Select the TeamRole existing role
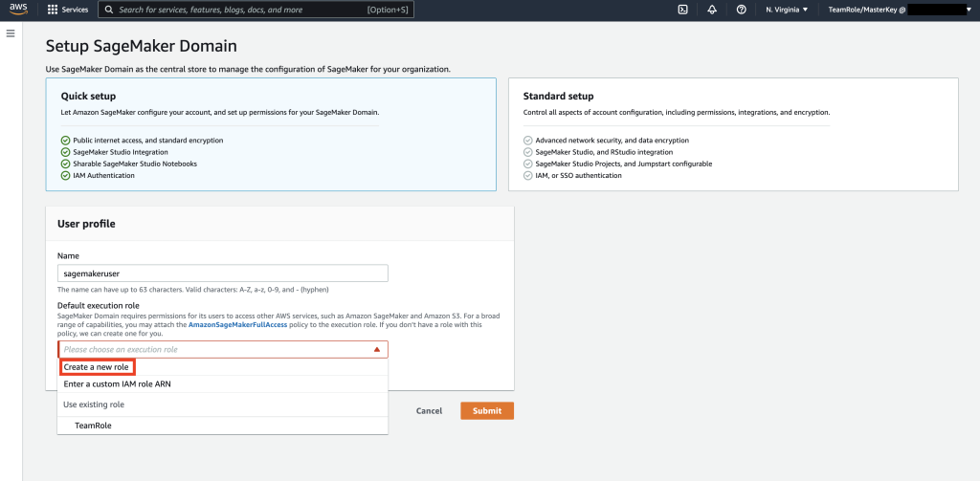Image resolution: width=980 pixels, height=481 pixels. click(x=222, y=426)
